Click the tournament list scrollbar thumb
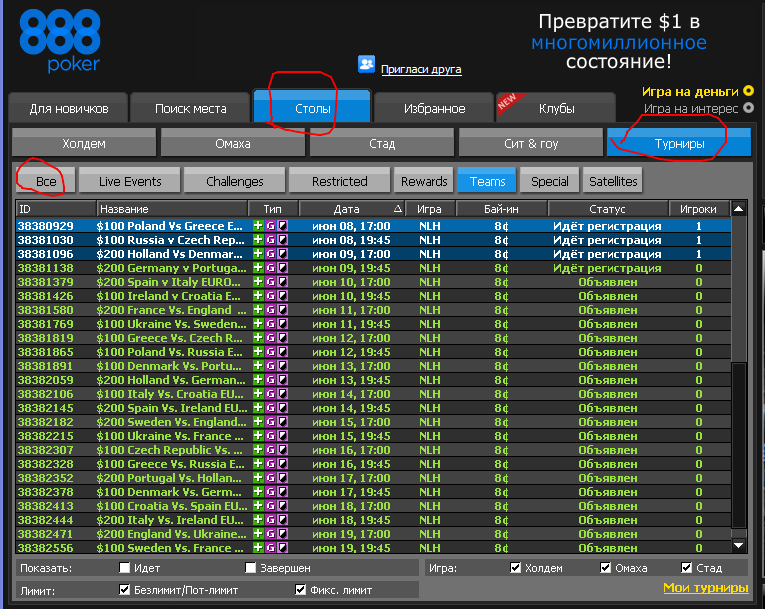Viewport: 765px width, 609px height. (739, 445)
